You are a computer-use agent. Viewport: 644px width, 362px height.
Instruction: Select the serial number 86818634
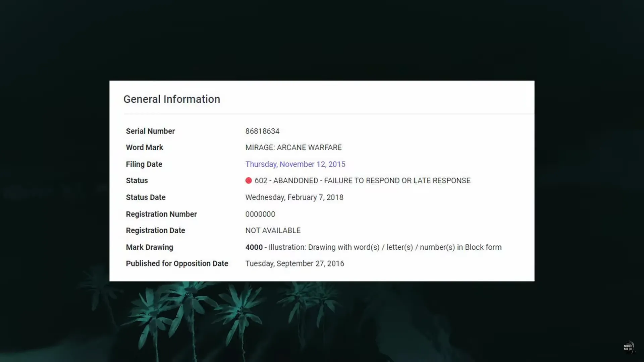tap(262, 131)
